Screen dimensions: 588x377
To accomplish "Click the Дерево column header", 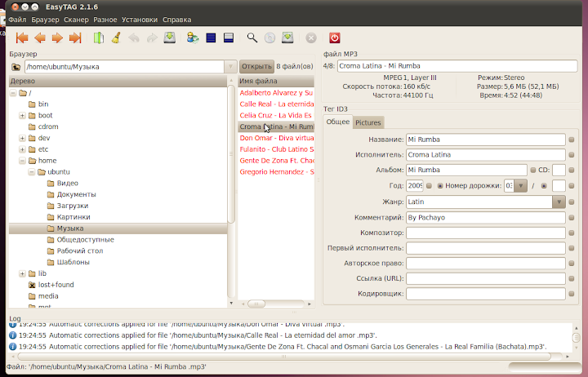I will [118, 81].
